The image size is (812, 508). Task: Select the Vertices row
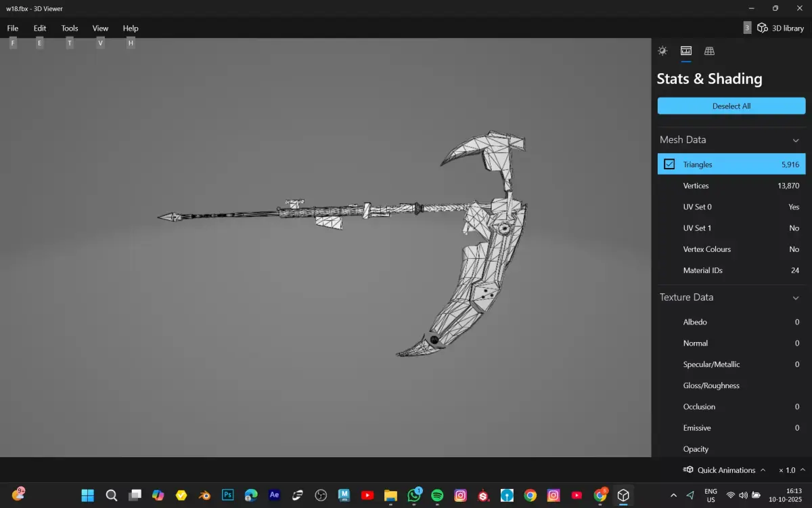pos(731,186)
